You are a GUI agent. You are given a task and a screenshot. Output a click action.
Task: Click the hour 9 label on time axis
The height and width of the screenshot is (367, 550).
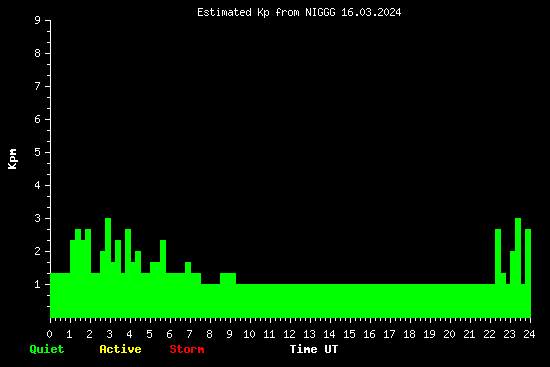[229, 334]
